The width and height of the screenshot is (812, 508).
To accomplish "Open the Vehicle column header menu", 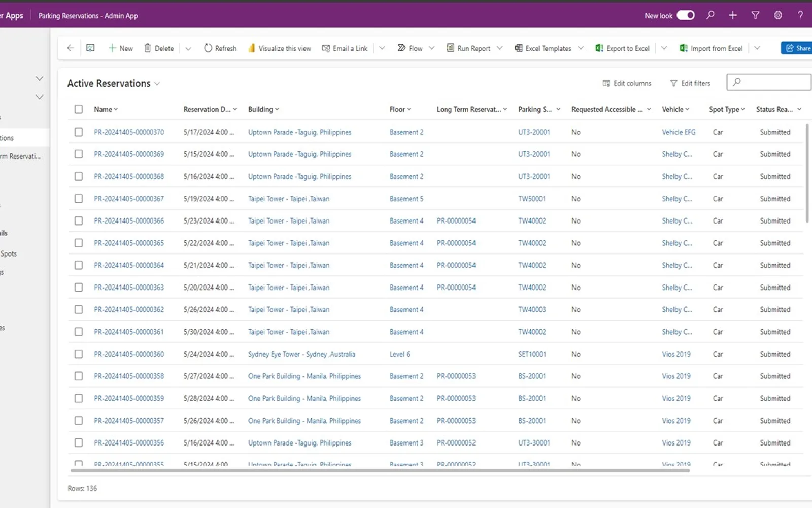I will tap(675, 109).
